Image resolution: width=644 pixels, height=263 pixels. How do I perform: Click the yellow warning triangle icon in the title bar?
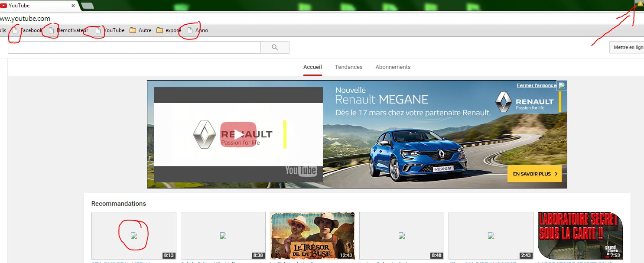(x=640, y=3)
